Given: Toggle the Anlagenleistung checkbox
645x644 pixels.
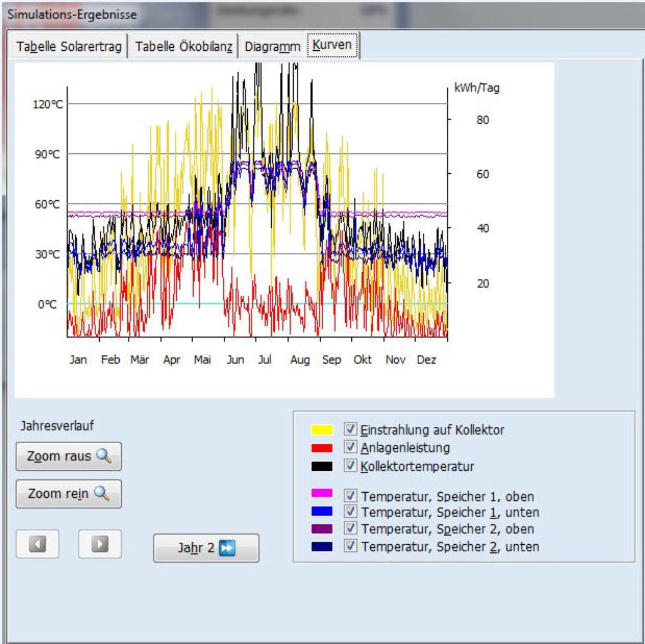Looking at the screenshot, I should coord(350,447).
